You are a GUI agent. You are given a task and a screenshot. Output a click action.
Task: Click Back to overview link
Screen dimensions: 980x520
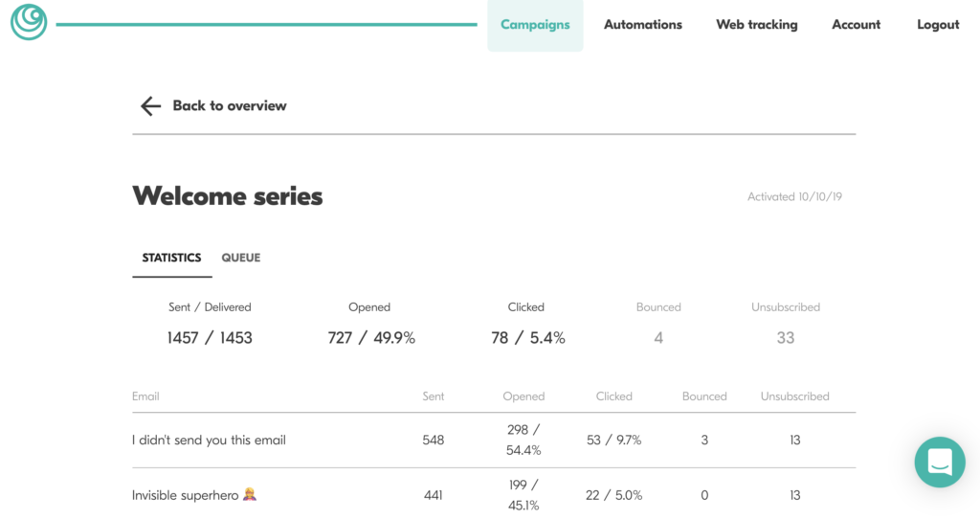point(229,106)
